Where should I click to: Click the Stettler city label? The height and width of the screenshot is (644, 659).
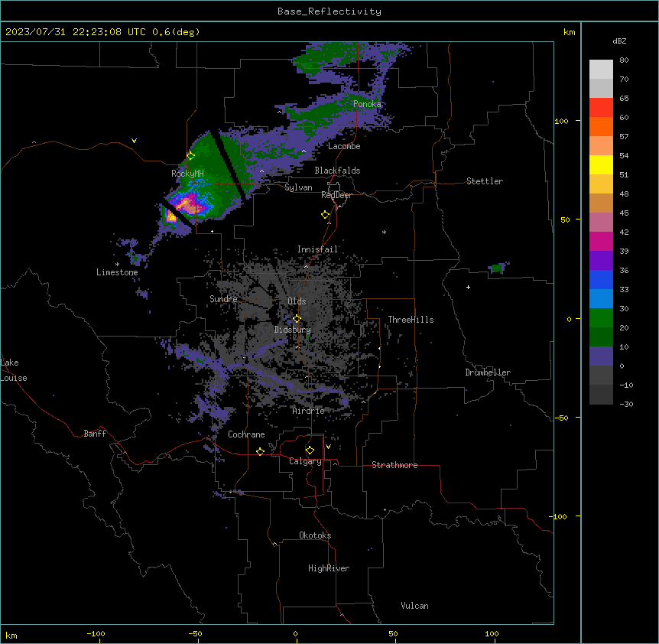485,181
